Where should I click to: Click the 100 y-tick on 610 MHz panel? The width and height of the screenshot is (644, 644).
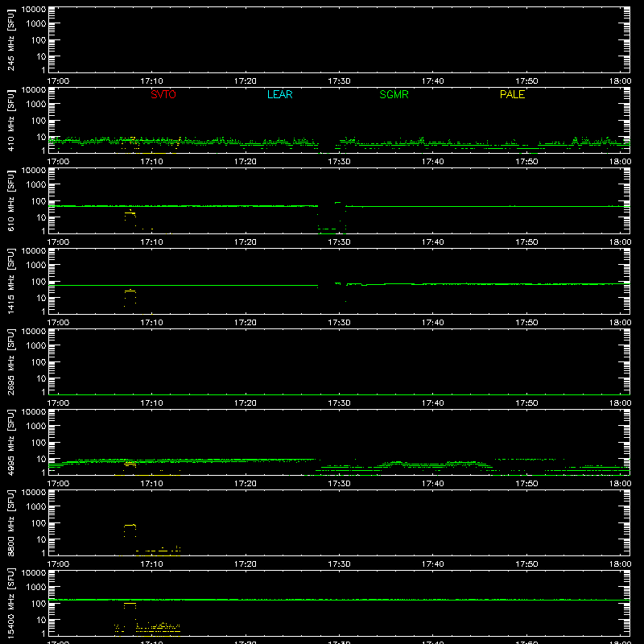coord(39,201)
